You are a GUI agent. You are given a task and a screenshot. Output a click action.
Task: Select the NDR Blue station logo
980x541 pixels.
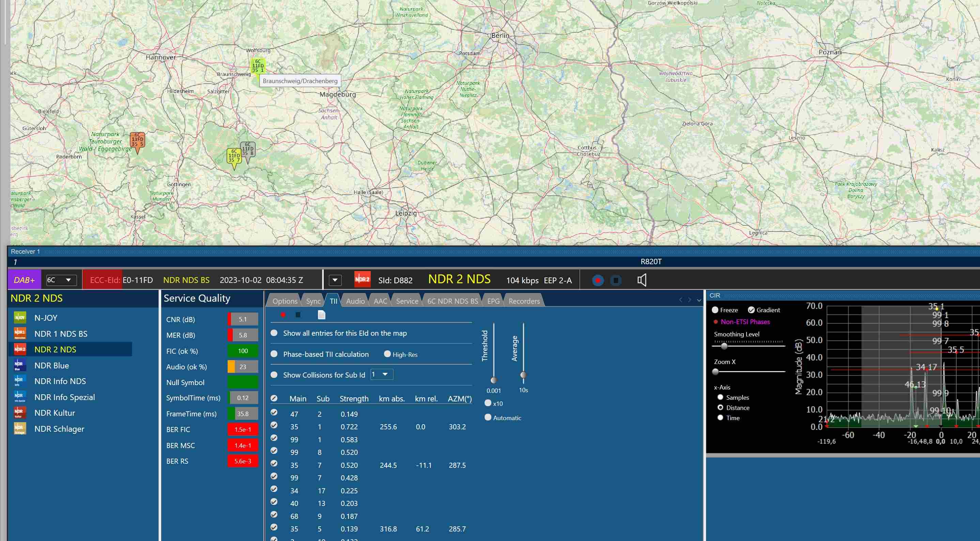click(20, 365)
